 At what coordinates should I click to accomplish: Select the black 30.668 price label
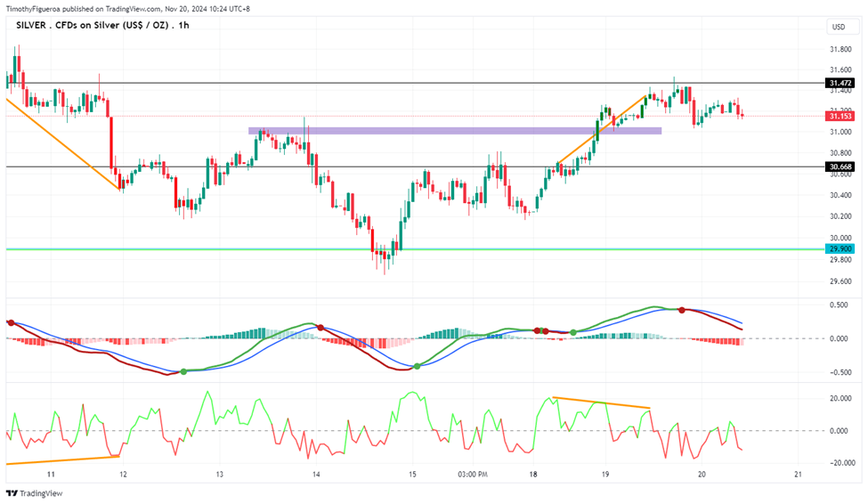(x=840, y=167)
